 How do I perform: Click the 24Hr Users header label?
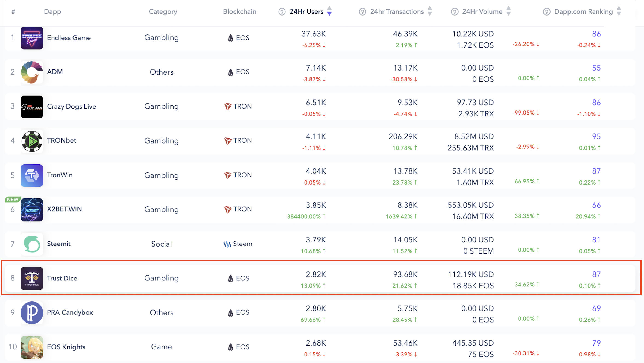click(306, 11)
